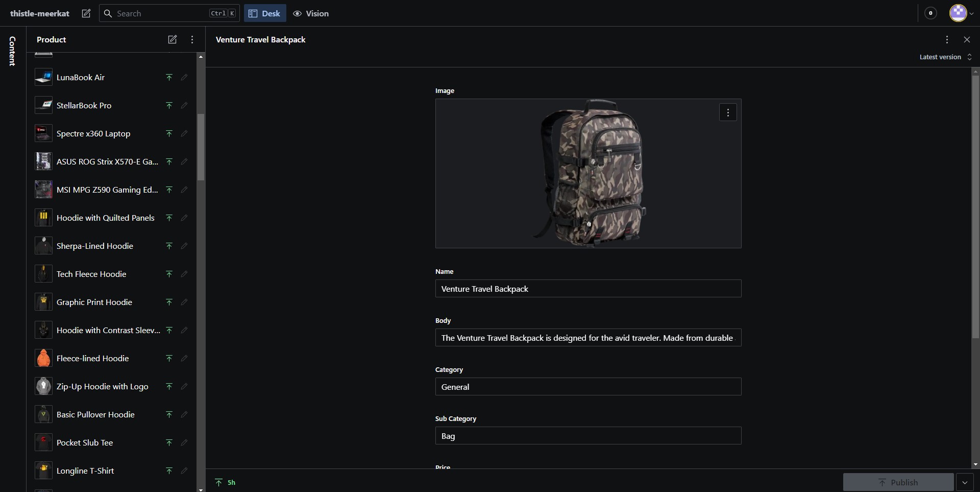The width and height of the screenshot is (980, 492).
Task: Create a new Product via the pencil icon
Action: click(172, 39)
